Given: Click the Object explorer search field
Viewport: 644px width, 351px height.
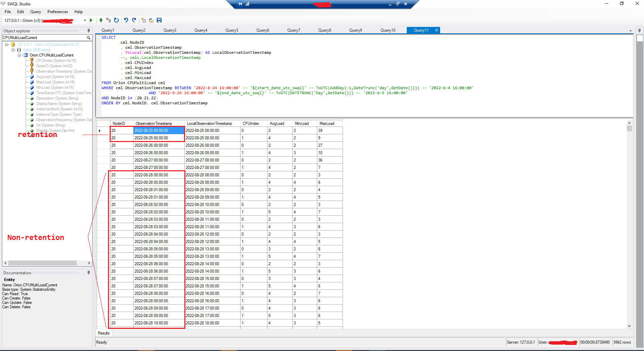Looking at the screenshot, I should point(44,38).
